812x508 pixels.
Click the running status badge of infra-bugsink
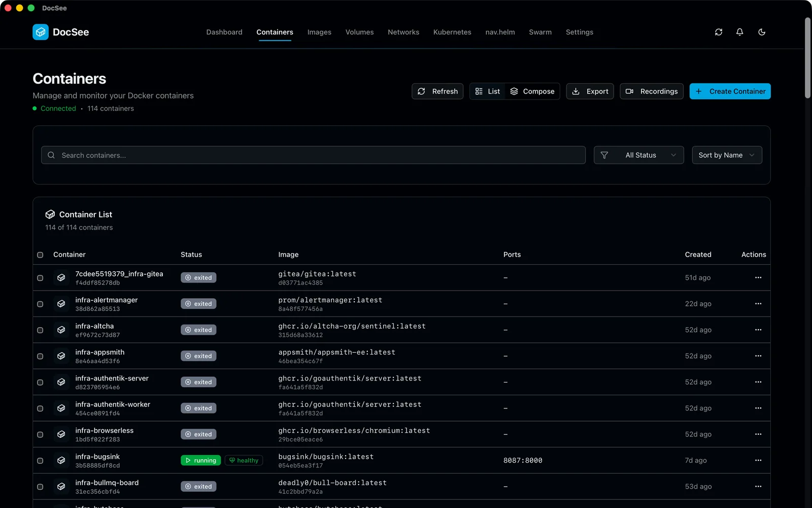200,460
